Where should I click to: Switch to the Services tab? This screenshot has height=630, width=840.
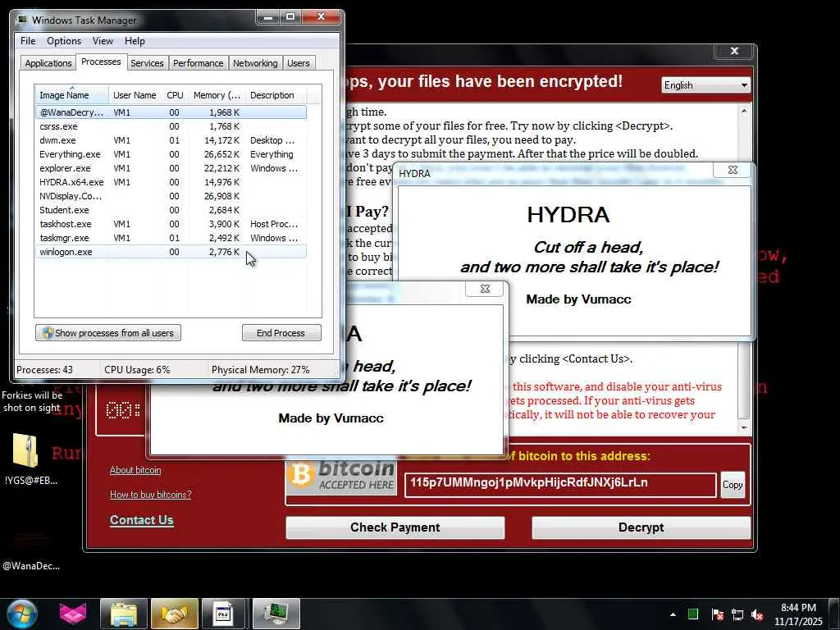point(147,63)
